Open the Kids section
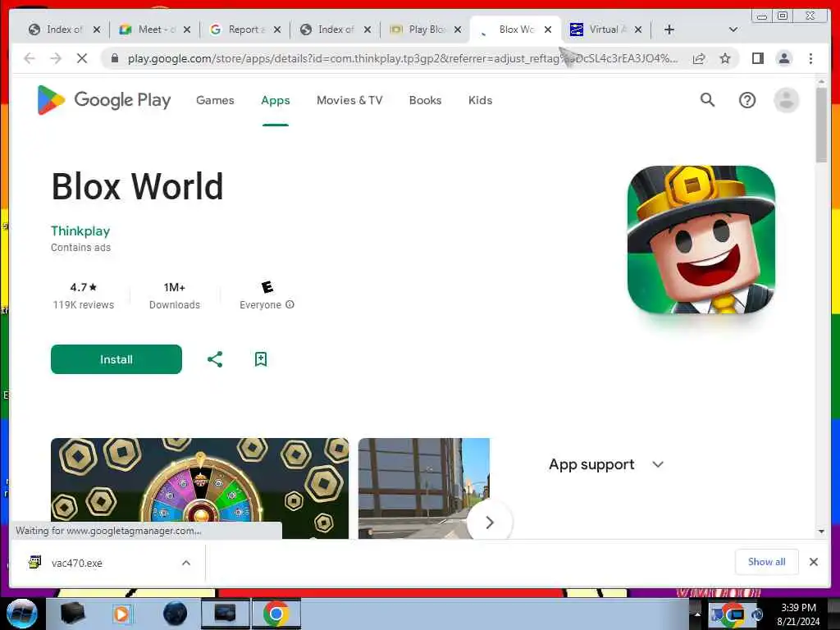This screenshot has width=840, height=630. [x=480, y=100]
